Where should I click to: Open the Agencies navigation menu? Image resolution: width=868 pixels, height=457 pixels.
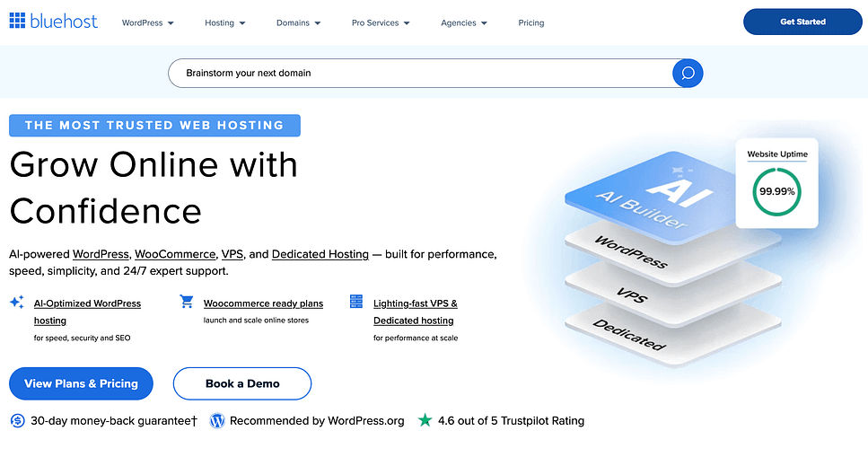click(x=464, y=22)
